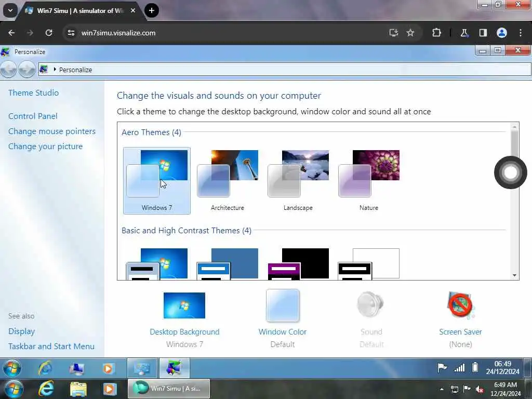Click the Sound speaker icon
Screen dimensions: 532x399
(370, 304)
